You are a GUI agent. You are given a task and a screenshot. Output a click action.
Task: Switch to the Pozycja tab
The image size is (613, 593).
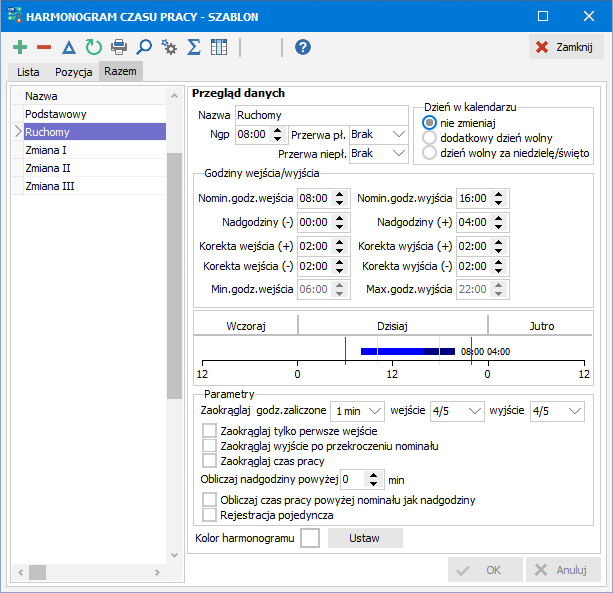(x=73, y=72)
